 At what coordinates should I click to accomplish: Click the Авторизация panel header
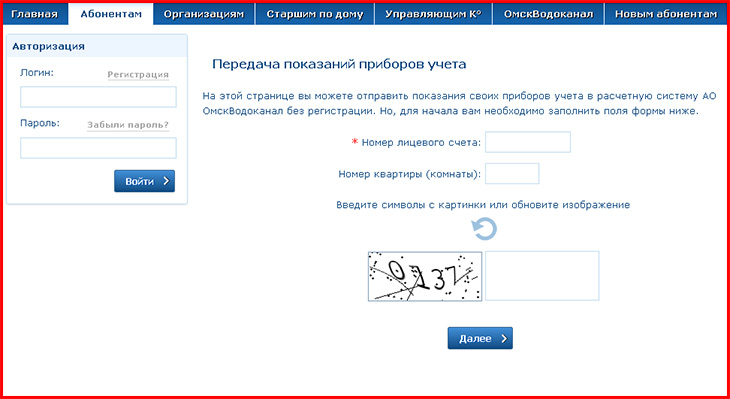point(97,46)
